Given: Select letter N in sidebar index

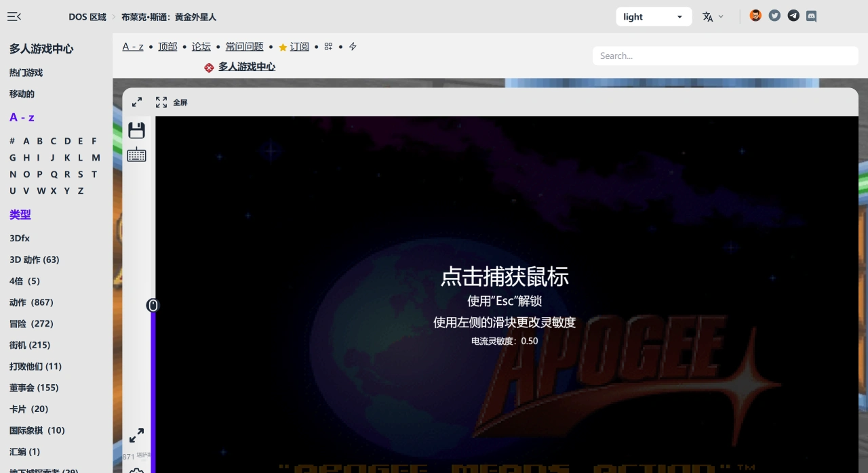Looking at the screenshot, I should click(13, 174).
